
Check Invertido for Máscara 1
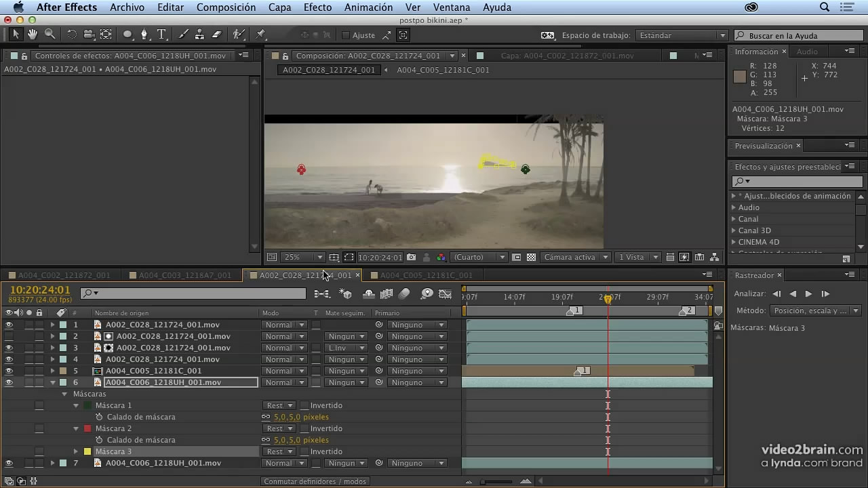click(304, 405)
